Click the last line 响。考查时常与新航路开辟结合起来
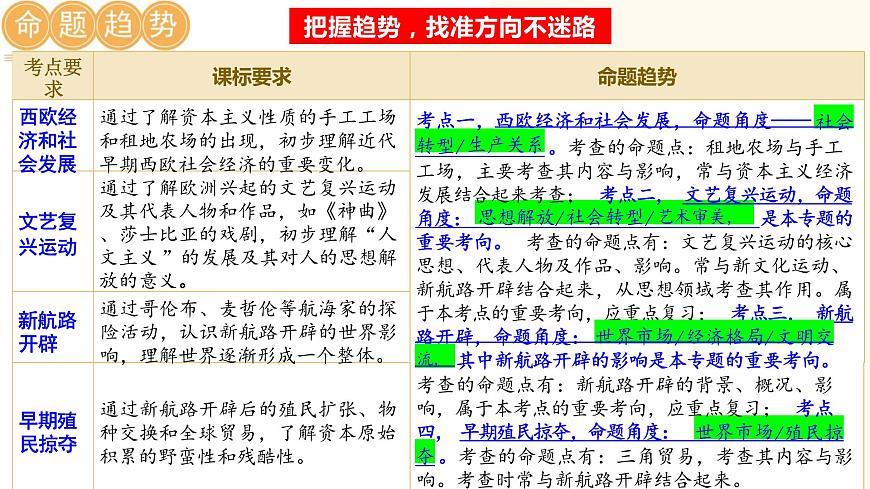Image resolution: width=870 pixels, height=489 pixels. coord(579,480)
